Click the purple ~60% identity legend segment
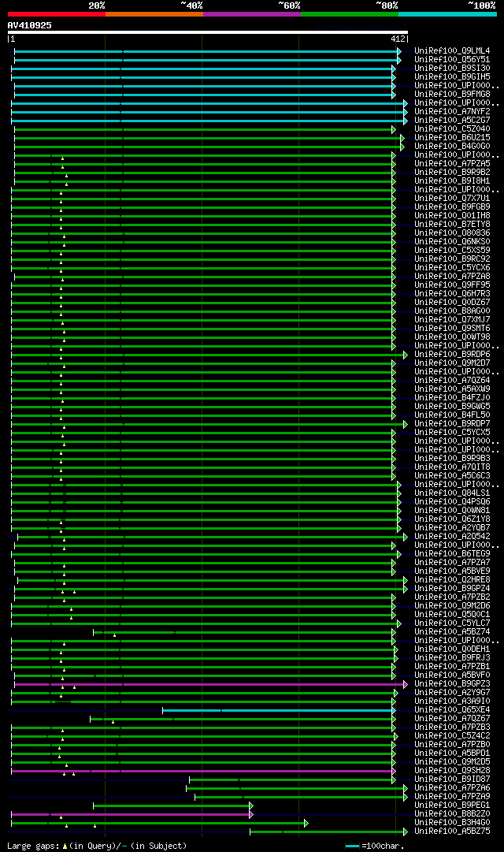The height and width of the screenshot is (852, 504). [x=252, y=14]
